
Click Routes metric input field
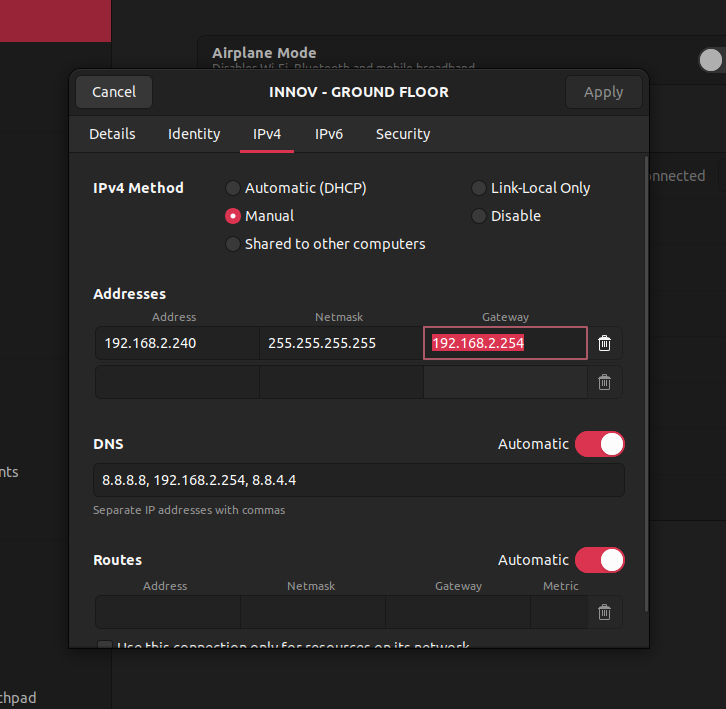click(x=559, y=612)
